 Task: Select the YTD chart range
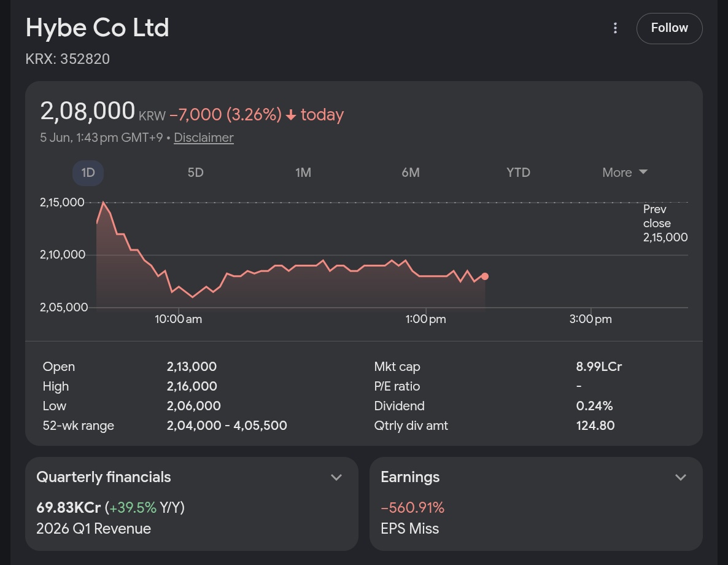click(518, 173)
